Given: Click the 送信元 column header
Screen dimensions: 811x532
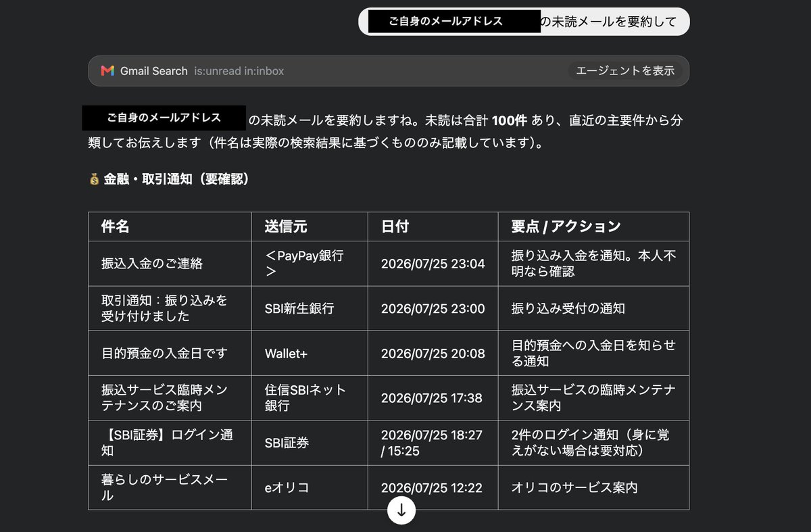Looking at the screenshot, I should click(310, 226).
